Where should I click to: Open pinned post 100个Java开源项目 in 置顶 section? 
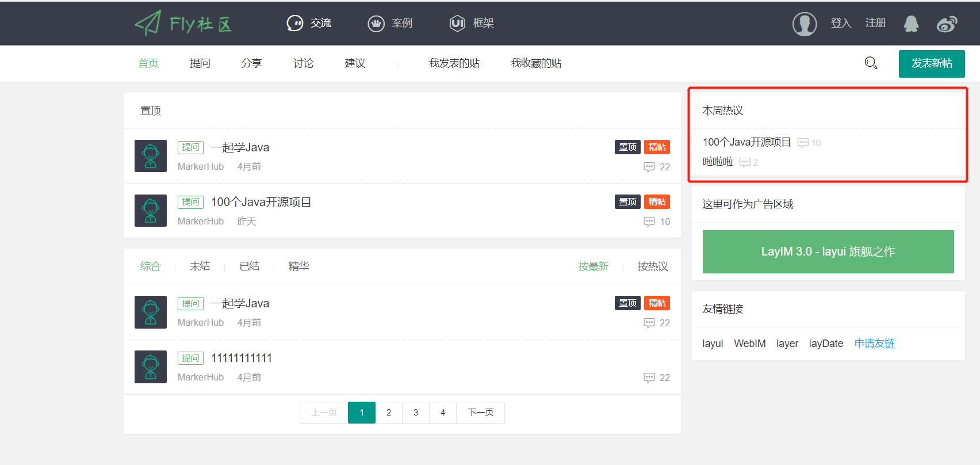pos(261,202)
